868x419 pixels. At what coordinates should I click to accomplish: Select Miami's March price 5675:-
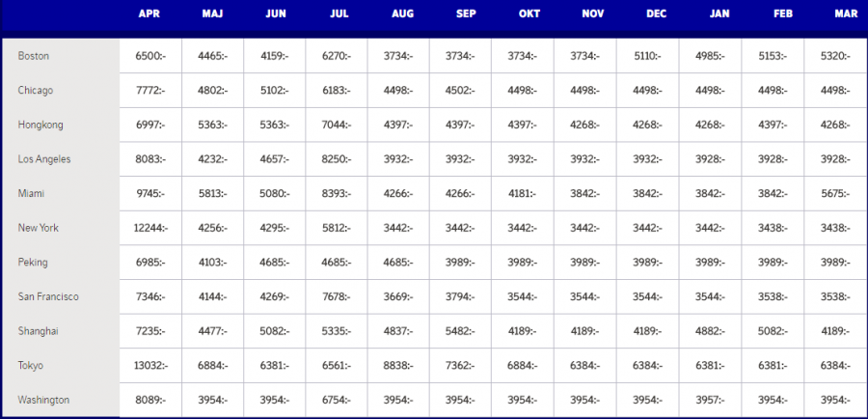(x=835, y=193)
